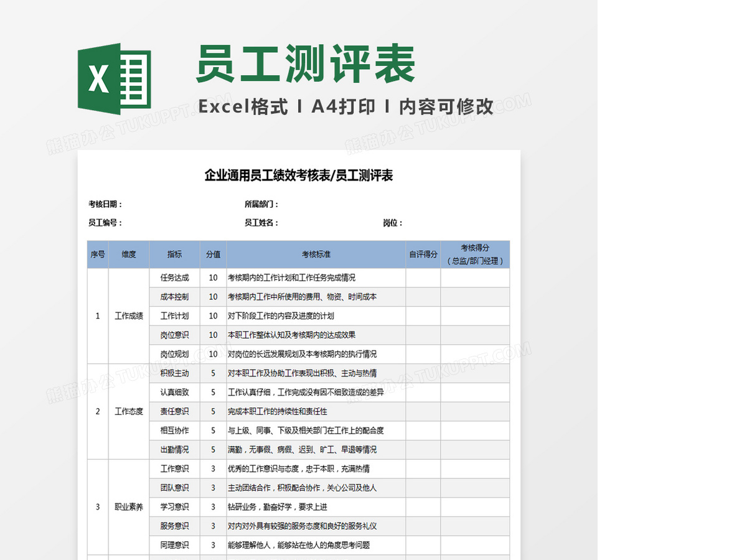Click the standard about 上级、同事、下级 配合度
Screen dimensions: 747x560
(306, 431)
